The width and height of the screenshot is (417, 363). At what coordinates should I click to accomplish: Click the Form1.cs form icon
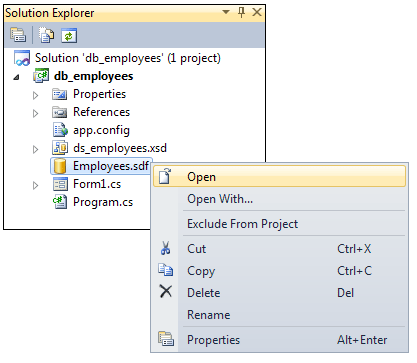coord(60,184)
